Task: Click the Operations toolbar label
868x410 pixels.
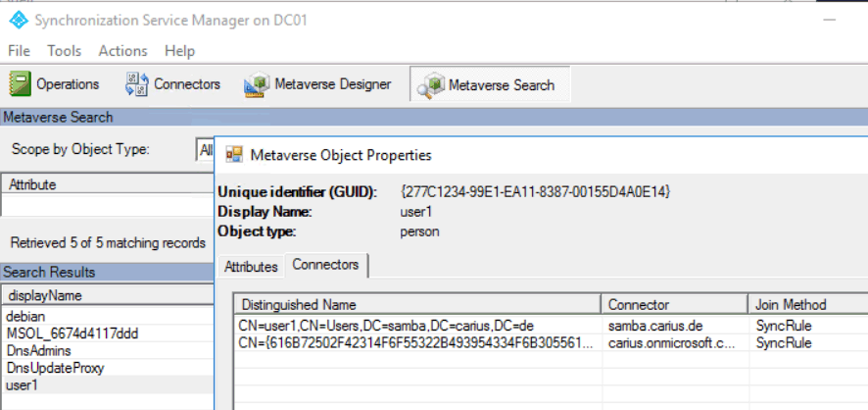Action: [x=68, y=84]
